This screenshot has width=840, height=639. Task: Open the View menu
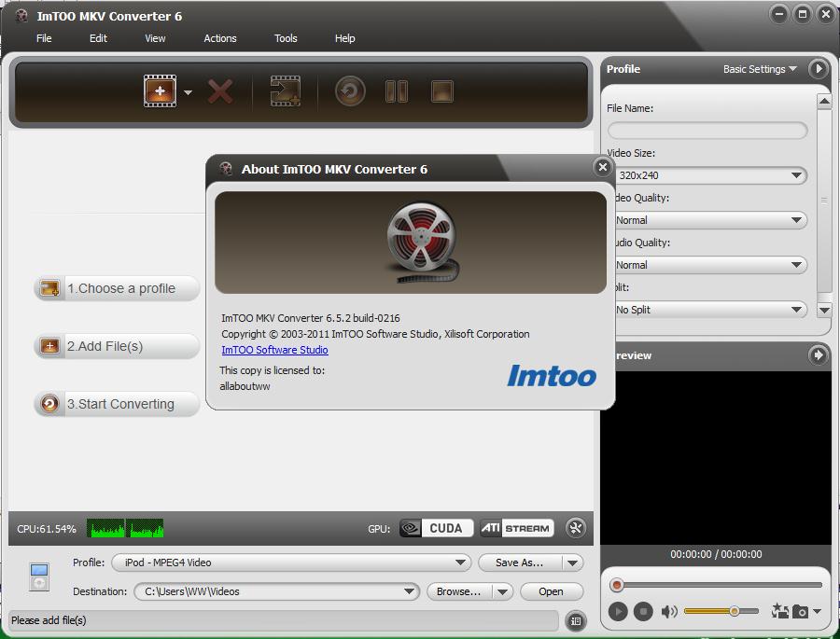click(x=155, y=38)
